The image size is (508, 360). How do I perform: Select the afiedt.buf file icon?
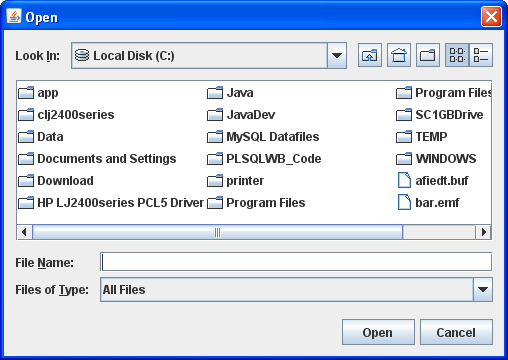(404, 180)
